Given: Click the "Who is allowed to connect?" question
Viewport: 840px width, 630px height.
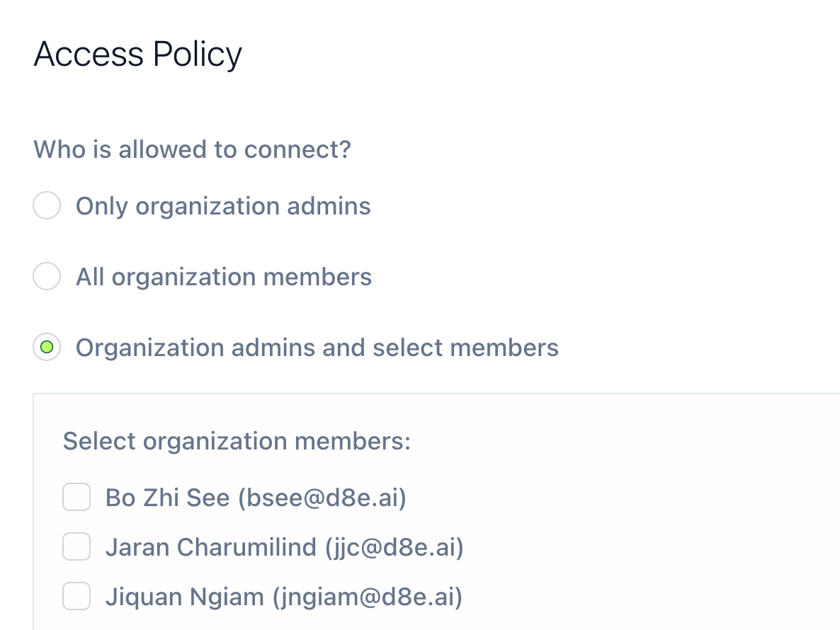Looking at the screenshot, I should (192, 149).
